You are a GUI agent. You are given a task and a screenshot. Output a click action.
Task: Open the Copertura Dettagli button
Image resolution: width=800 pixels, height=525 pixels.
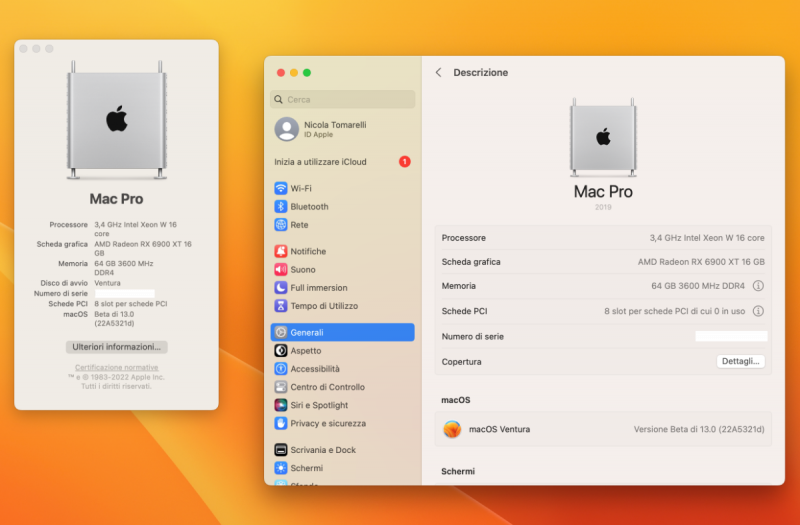point(740,361)
